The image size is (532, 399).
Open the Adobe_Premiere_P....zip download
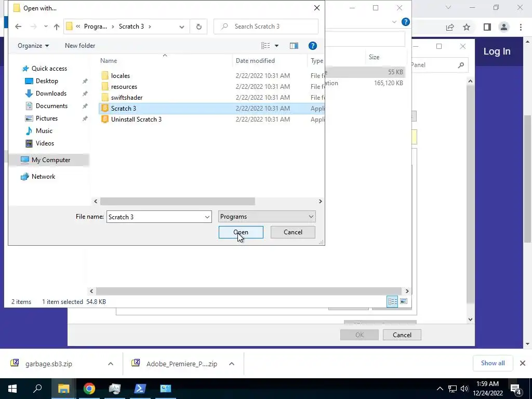coord(181,364)
